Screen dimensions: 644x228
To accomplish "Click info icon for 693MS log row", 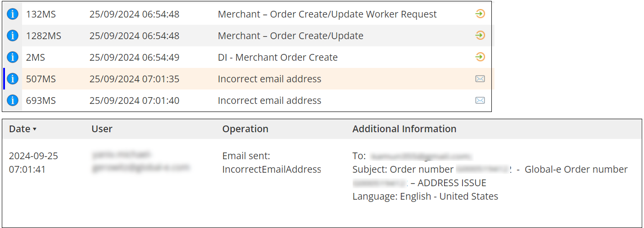I will (13, 100).
